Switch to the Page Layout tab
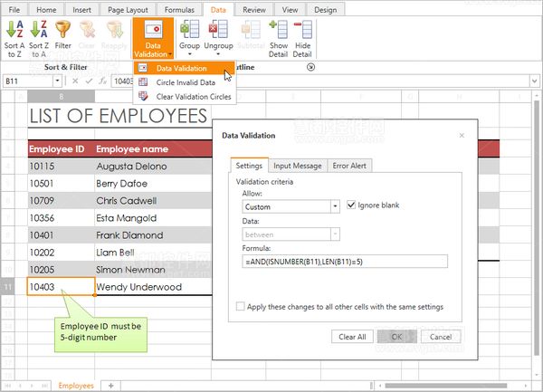The height and width of the screenshot is (392, 543). 128,10
